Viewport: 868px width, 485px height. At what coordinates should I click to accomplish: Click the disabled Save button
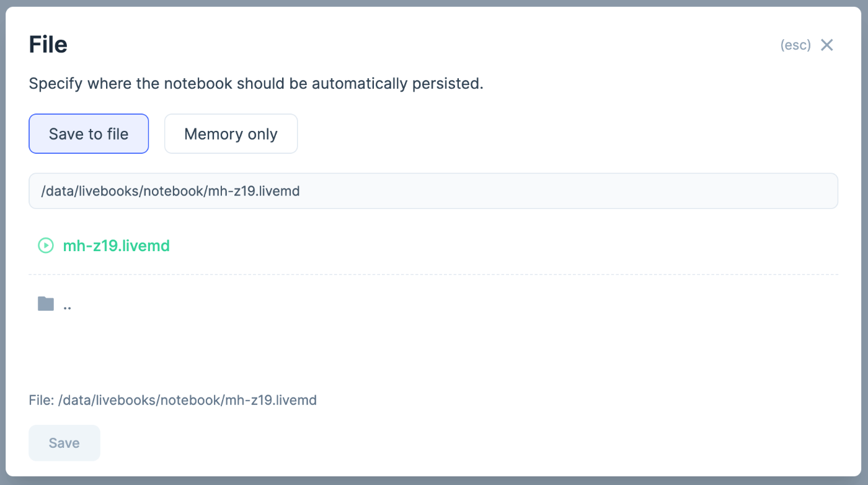[x=64, y=443]
